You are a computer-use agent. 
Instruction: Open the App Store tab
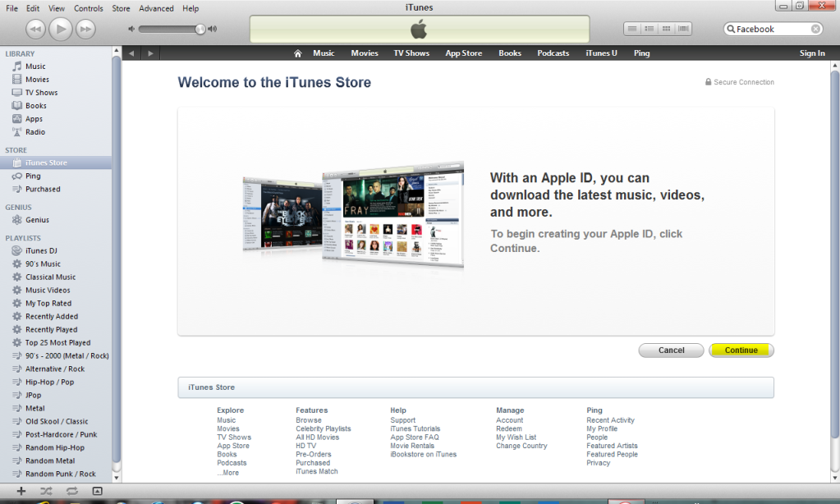coord(463,53)
